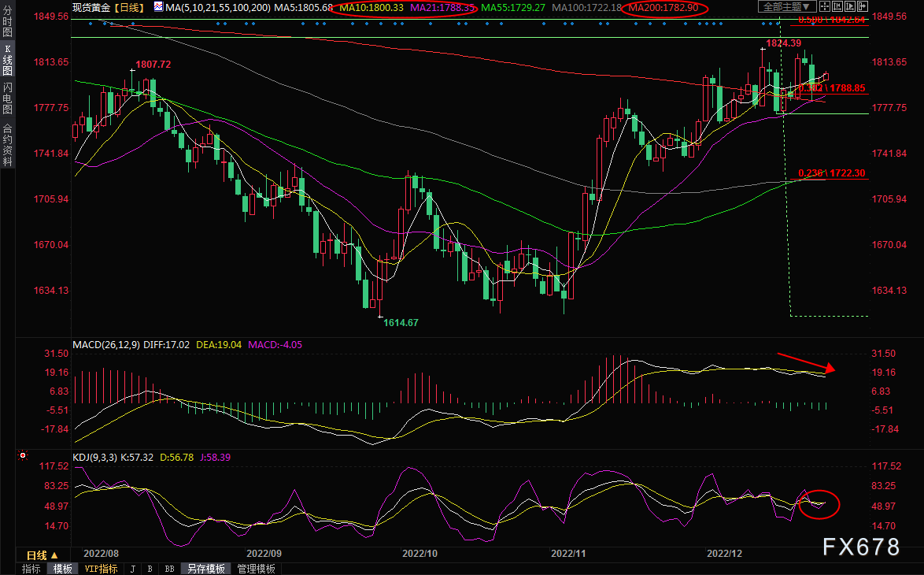Click the MA indicator chart icon
This screenshot has height=575, width=924.
pyautogui.click(x=158, y=7)
